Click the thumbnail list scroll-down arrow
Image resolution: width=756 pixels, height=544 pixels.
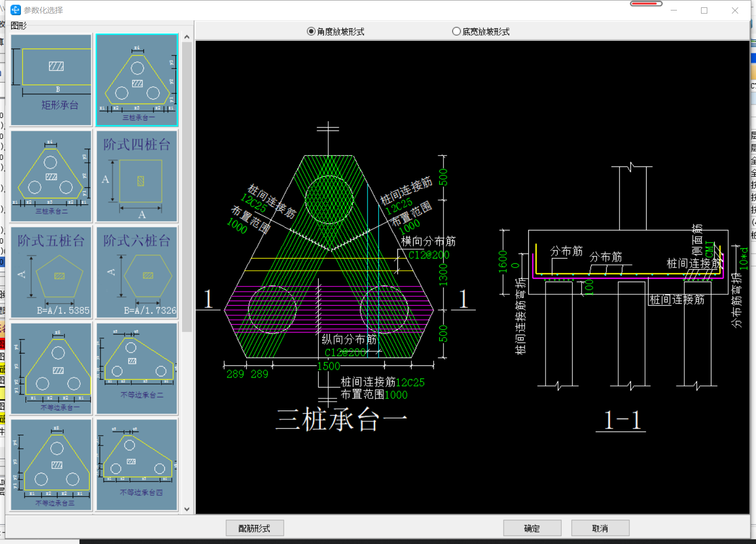187,509
